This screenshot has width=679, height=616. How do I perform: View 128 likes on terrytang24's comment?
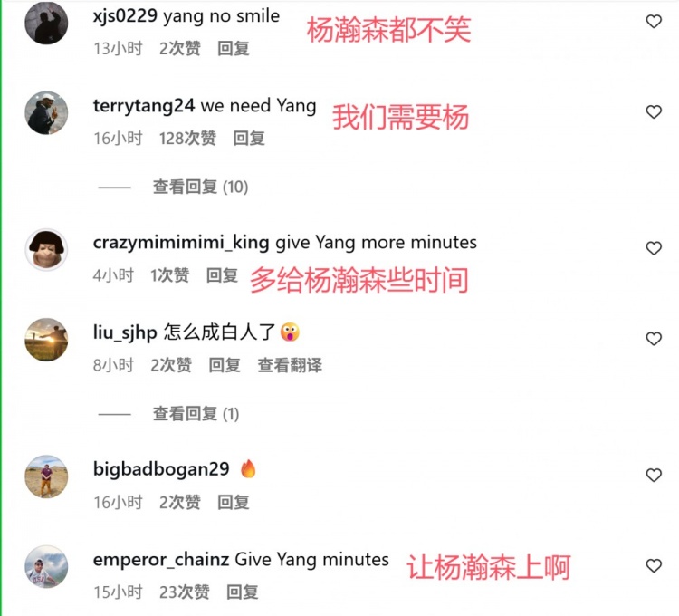[187, 139]
